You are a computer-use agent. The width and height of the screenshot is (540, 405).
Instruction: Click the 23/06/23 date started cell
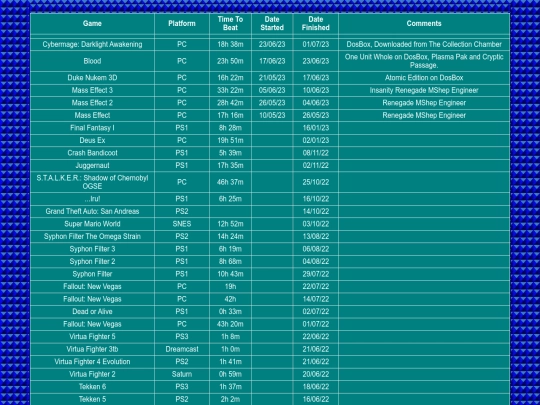[272, 44]
